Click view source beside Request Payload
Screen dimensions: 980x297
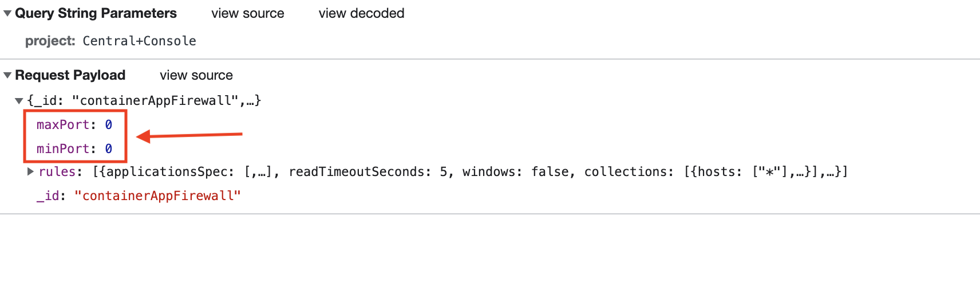coord(196,75)
